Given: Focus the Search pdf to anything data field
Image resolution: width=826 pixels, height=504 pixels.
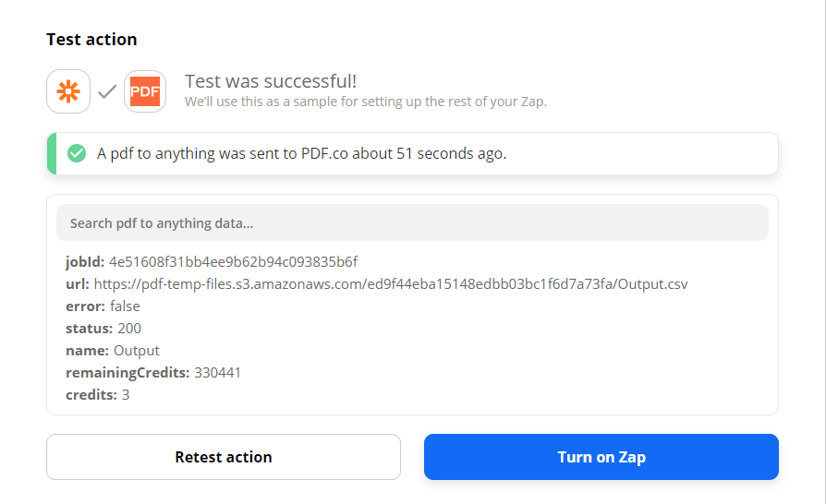Looking at the screenshot, I should click(412, 222).
